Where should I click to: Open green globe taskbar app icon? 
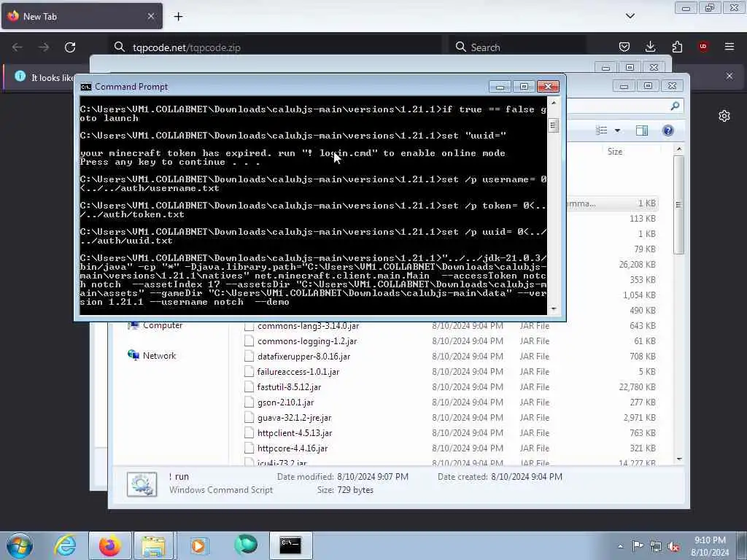[x=245, y=545]
